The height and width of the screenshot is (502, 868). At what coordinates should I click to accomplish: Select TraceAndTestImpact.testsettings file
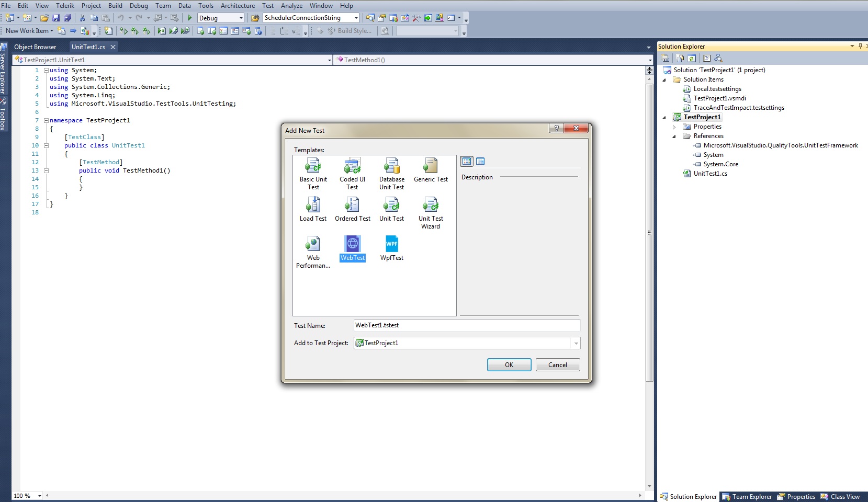(x=739, y=108)
